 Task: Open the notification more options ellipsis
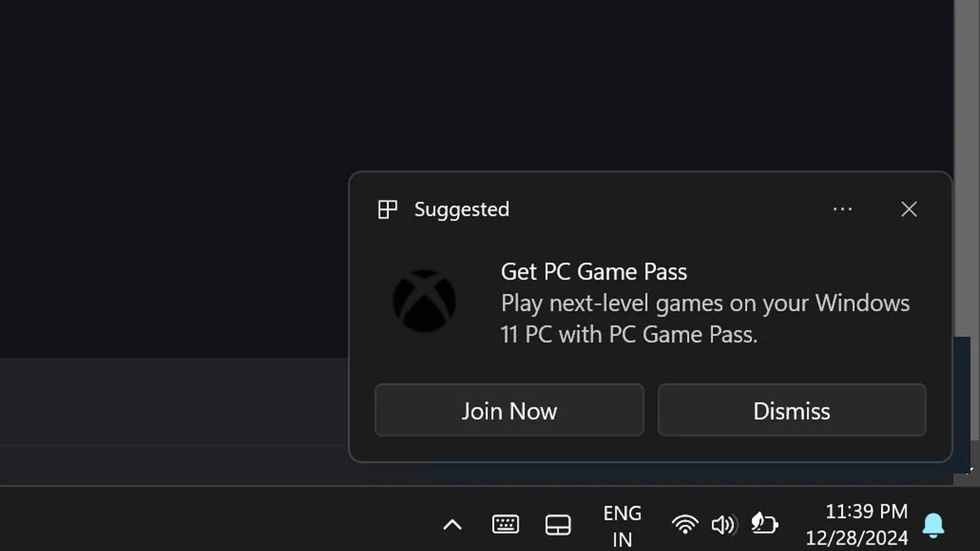[842, 210]
